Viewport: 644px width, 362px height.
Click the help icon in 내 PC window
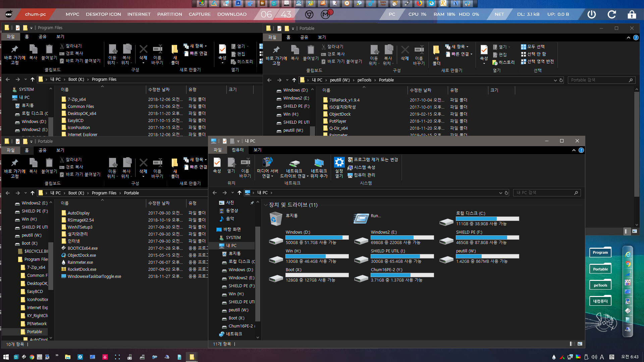click(x=581, y=150)
